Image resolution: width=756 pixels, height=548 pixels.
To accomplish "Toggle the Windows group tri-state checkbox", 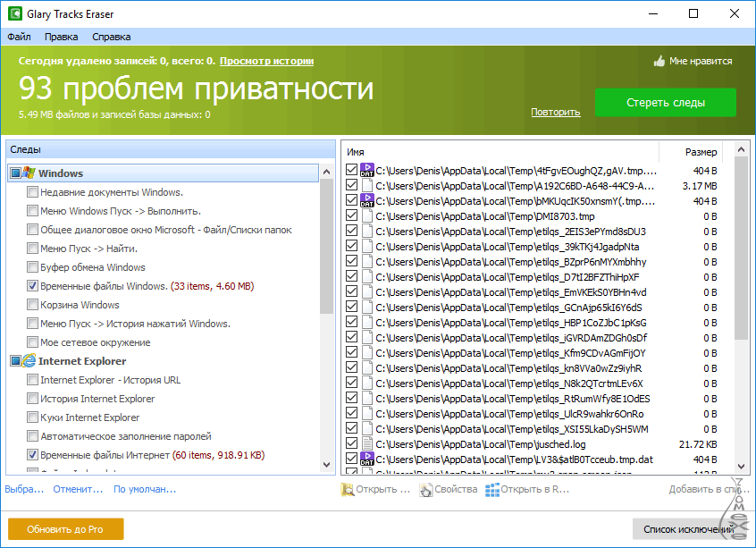I will point(15,173).
